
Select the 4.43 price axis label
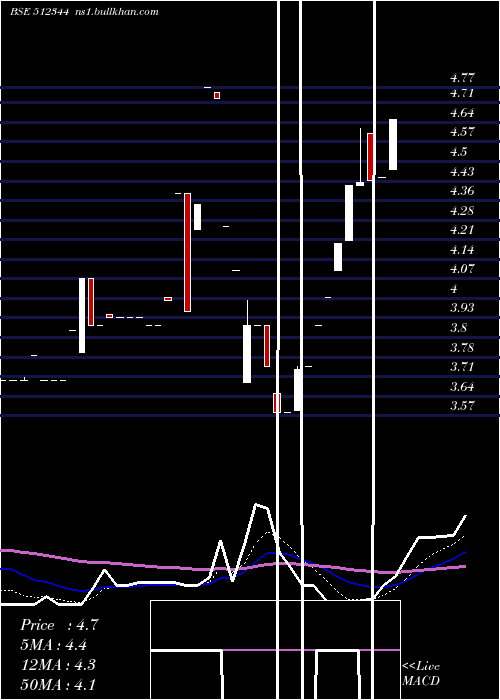(462, 171)
